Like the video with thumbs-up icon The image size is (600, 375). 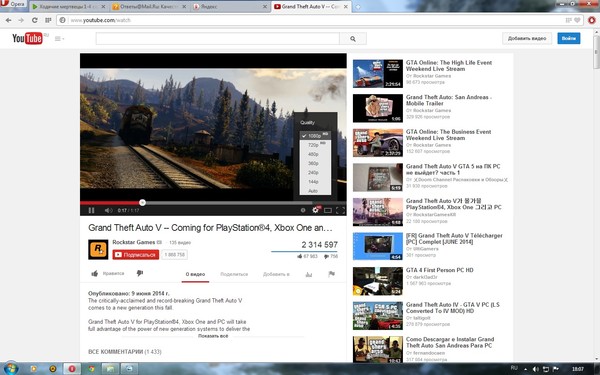click(95, 273)
